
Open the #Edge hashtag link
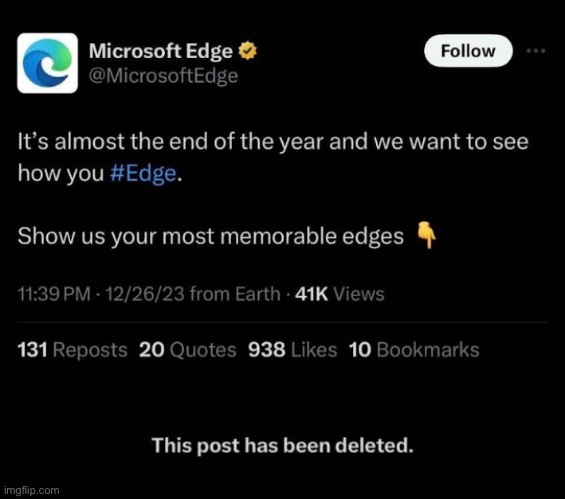click(x=143, y=173)
